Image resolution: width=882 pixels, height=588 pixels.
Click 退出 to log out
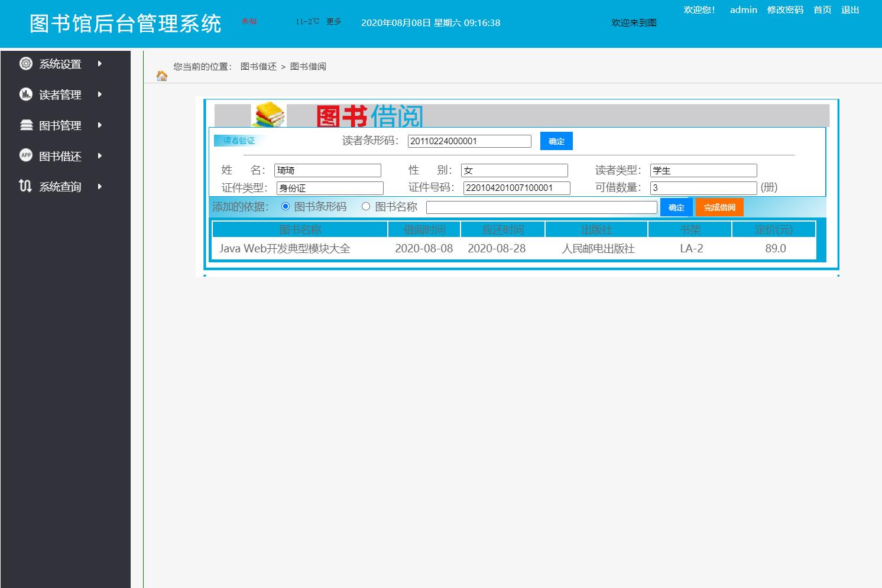coord(850,9)
